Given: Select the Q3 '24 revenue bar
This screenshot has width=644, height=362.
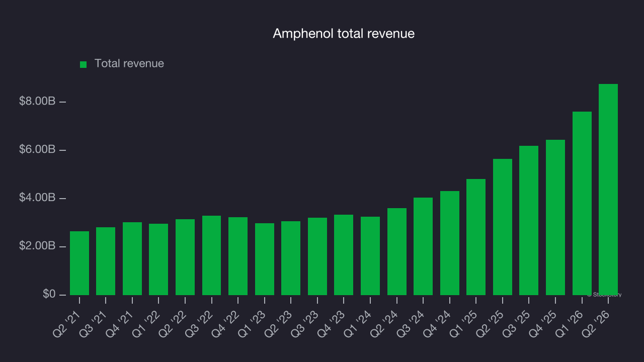Looking at the screenshot, I should click(x=423, y=246).
